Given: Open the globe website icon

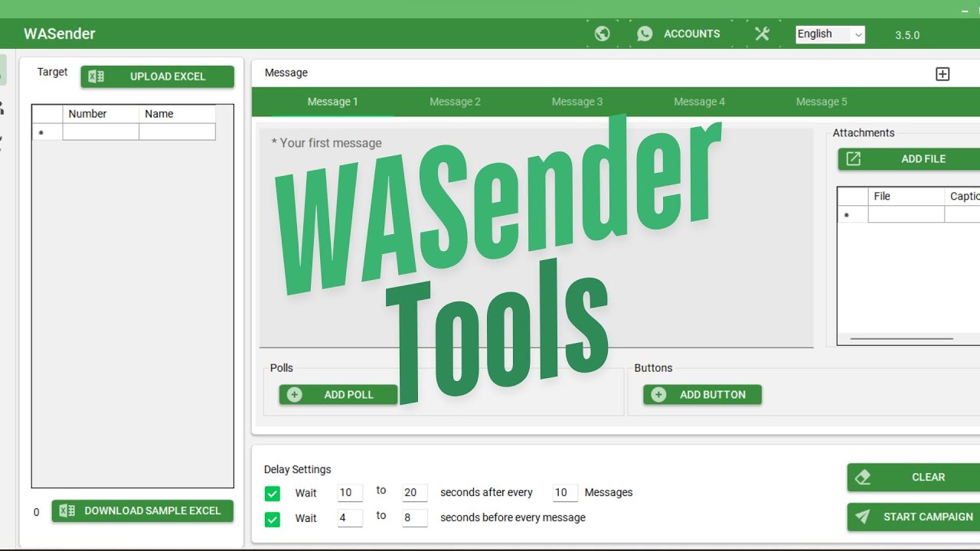Looking at the screenshot, I should tap(603, 34).
